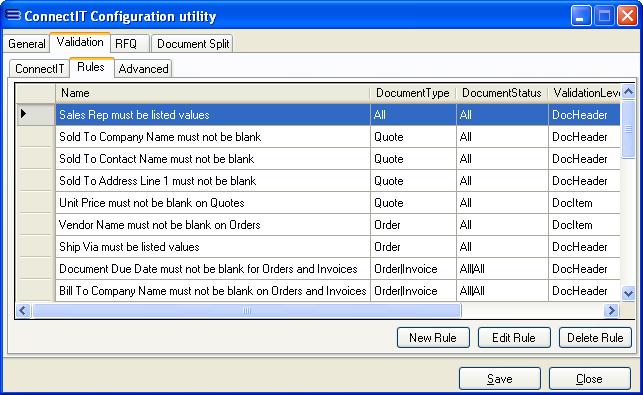Minimize the ConnectIT Configuration utility window

click(x=581, y=16)
